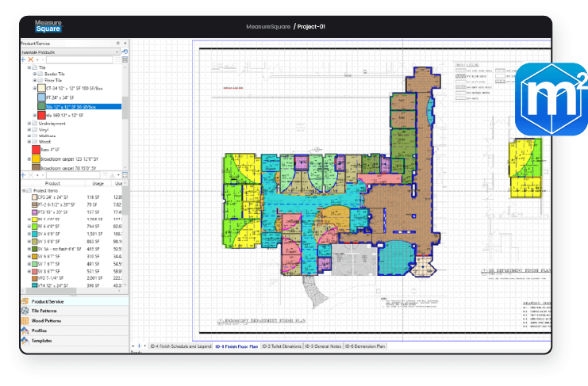Click the product search input field
This screenshot has width=588, height=386.
tap(75, 59)
